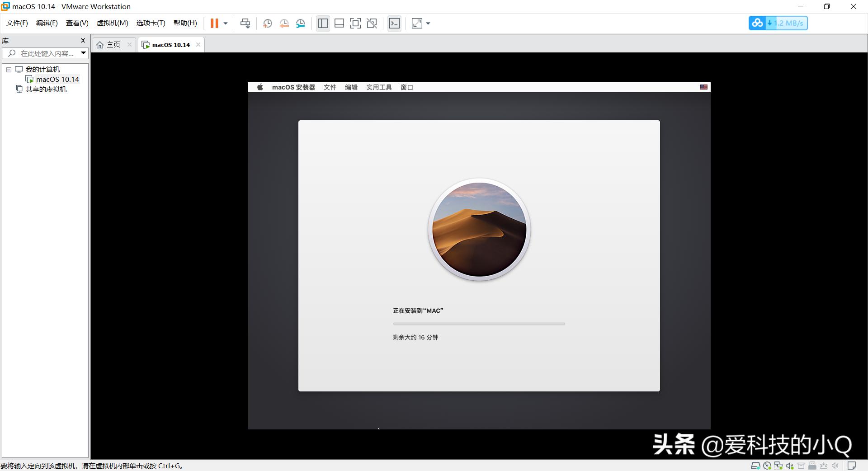This screenshot has height=471, width=868.
Task: Click the hard disk icon in the status bar
Action: click(x=755, y=466)
